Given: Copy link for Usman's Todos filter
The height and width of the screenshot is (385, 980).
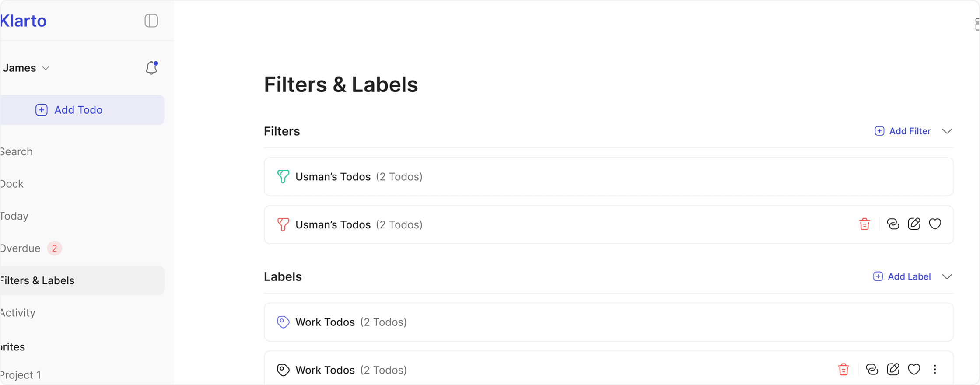Looking at the screenshot, I should 892,224.
